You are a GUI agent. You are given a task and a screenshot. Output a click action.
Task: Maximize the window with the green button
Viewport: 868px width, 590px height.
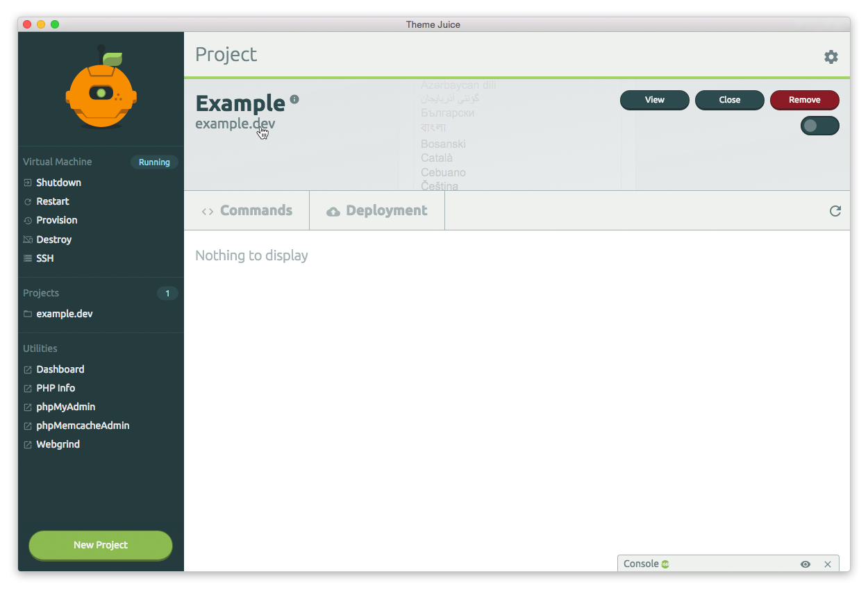[x=55, y=24]
